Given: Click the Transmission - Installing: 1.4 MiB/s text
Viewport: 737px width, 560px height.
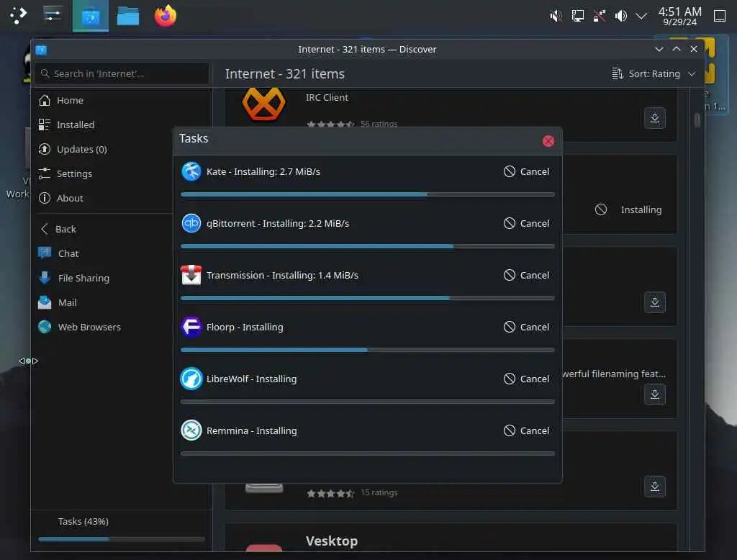Looking at the screenshot, I should (282, 275).
